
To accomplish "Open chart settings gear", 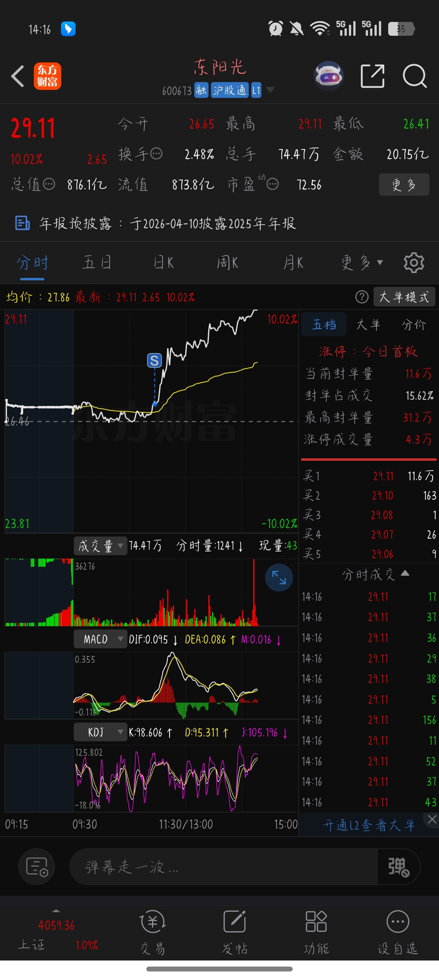I will click(414, 263).
